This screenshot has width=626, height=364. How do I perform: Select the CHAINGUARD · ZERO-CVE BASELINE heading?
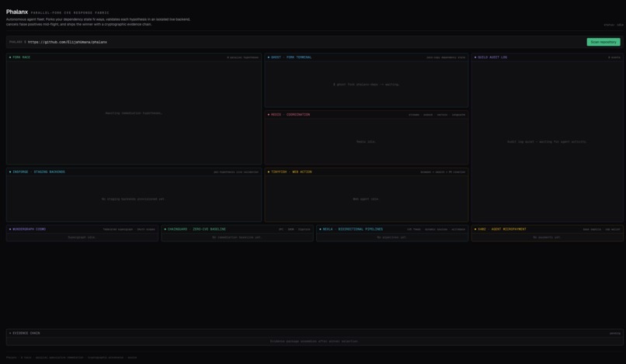click(x=196, y=229)
